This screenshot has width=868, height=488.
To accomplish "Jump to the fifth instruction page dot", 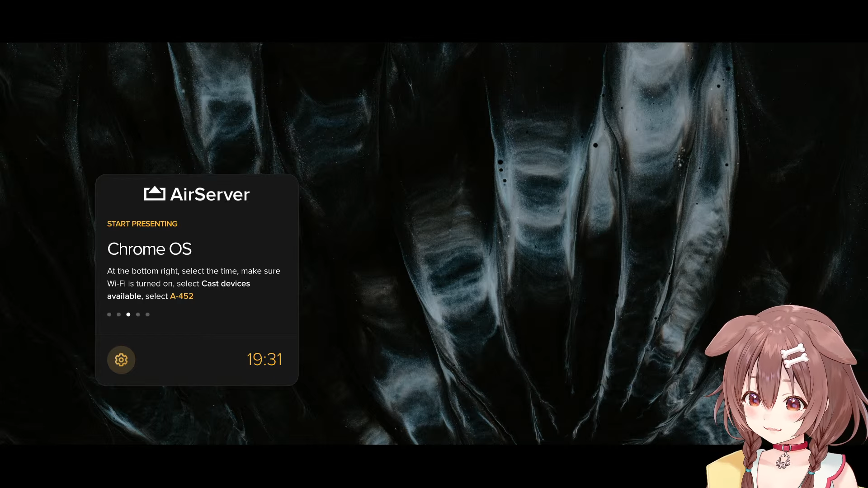I will coord(147,314).
